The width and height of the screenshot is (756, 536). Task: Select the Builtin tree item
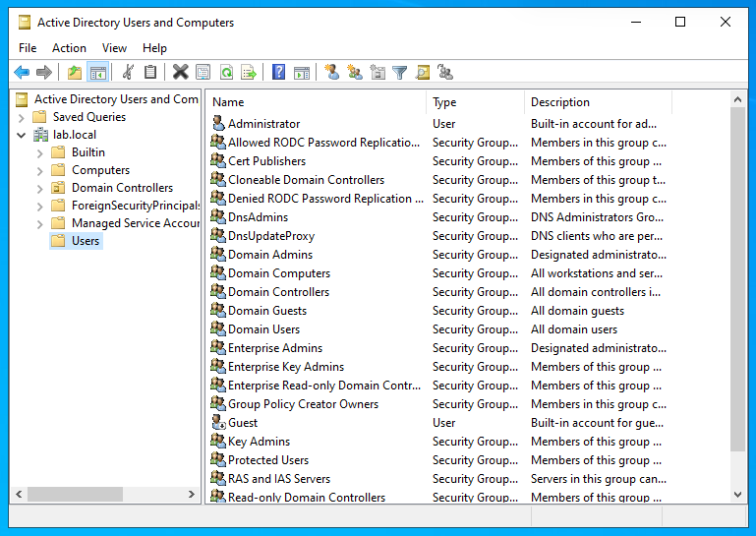(x=78, y=152)
